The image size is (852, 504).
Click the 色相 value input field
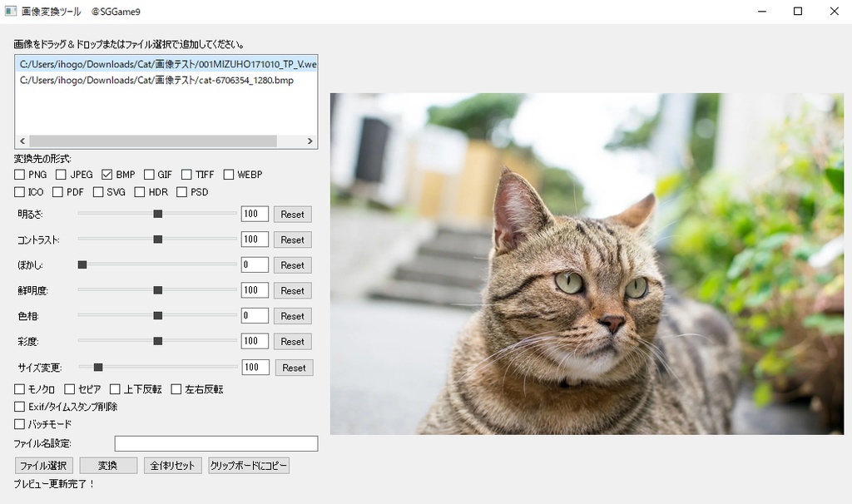click(255, 315)
